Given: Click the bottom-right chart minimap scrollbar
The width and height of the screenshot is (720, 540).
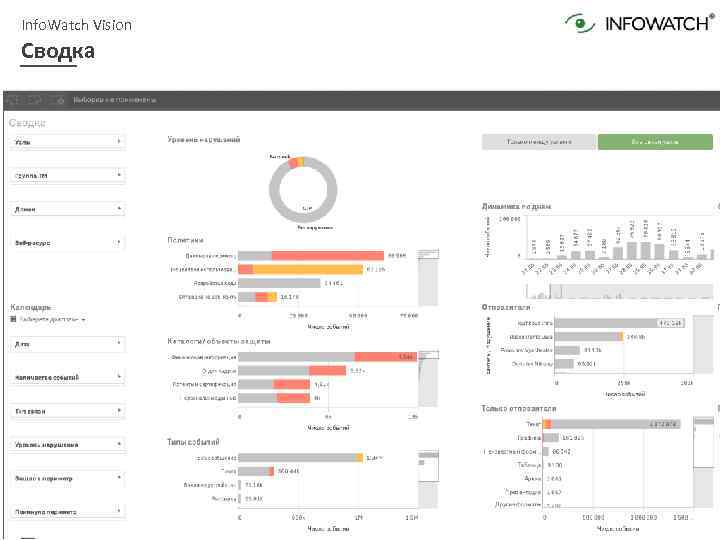Looking at the screenshot, I should tap(703, 461).
